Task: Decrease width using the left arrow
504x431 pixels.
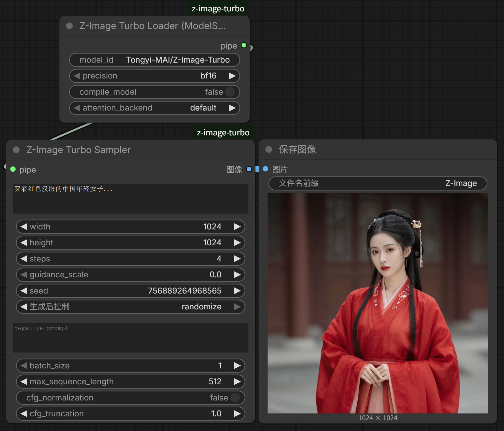Action: point(24,227)
